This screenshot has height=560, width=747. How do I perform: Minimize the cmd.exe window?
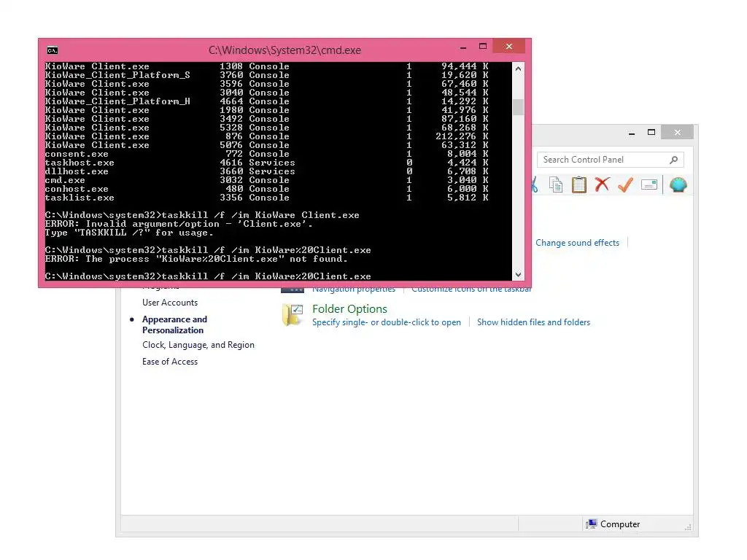463,47
